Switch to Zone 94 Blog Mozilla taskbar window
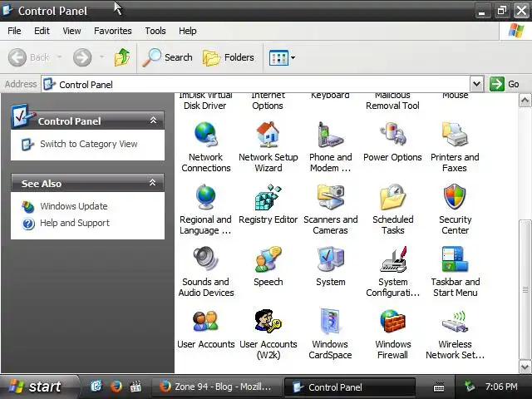The image size is (532, 399). pos(217,387)
